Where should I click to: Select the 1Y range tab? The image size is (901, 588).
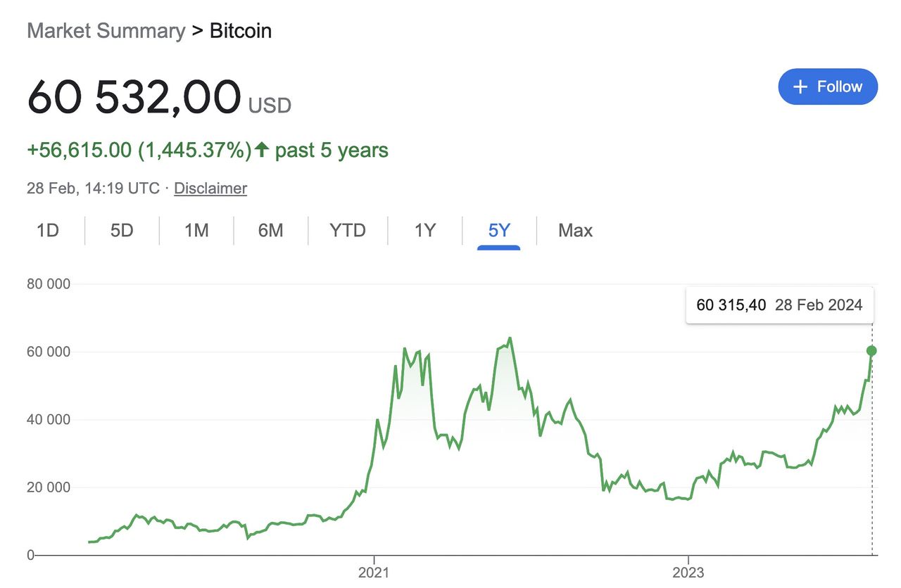tap(425, 231)
